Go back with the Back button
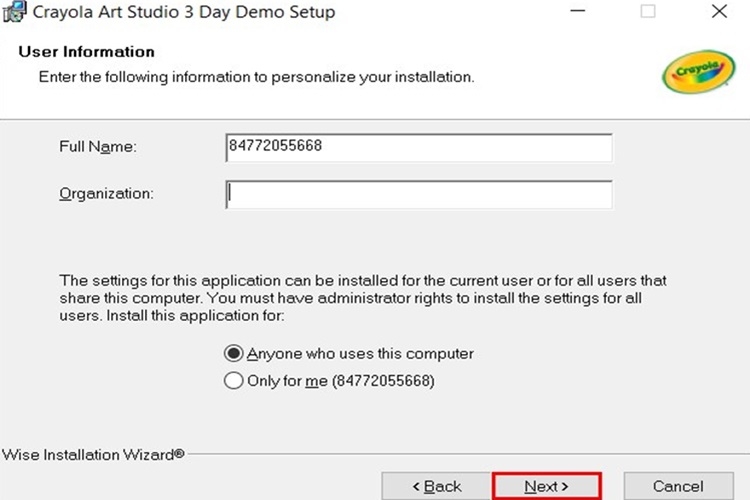 click(x=436, y=486)
